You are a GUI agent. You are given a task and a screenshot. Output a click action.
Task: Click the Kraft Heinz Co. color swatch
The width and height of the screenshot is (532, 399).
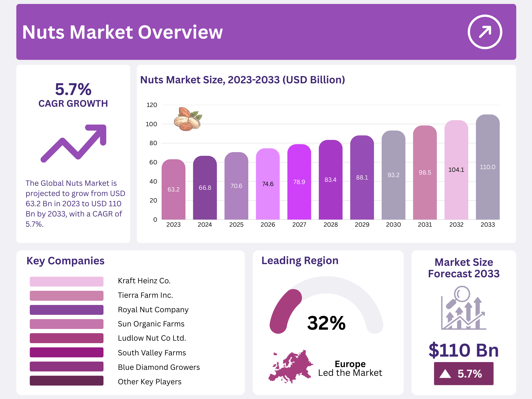67,281
